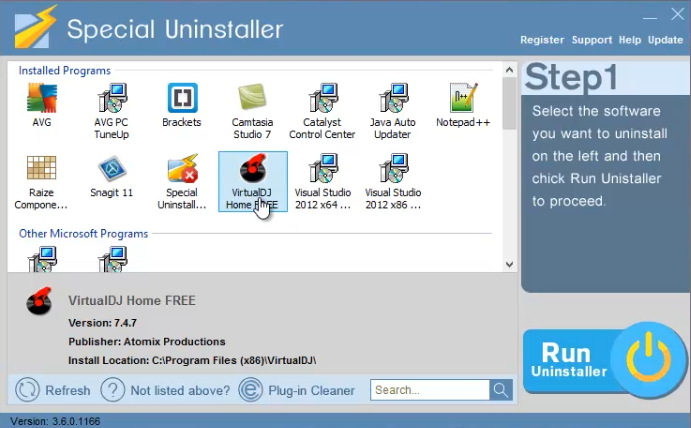This screenshot has height=428, width=691.
Task: Open Plug-in Cleaner text link
Action: [312, 391]
